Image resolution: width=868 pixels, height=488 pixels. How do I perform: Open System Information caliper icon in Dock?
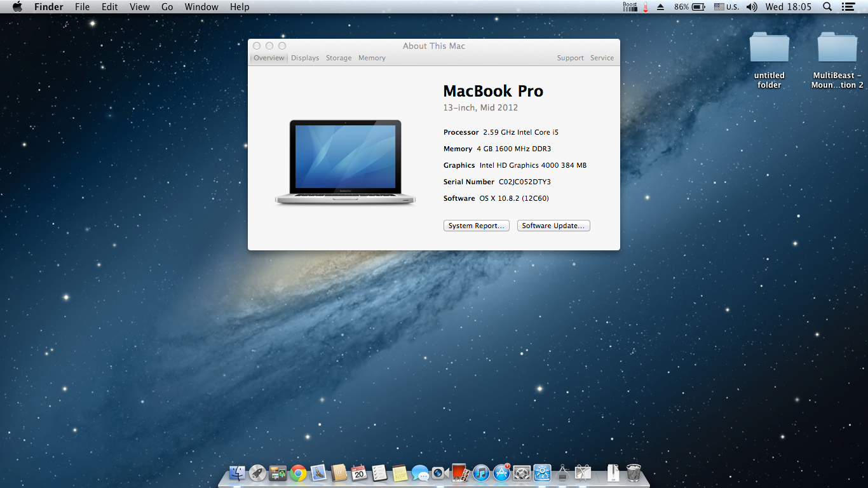[562, 473]
